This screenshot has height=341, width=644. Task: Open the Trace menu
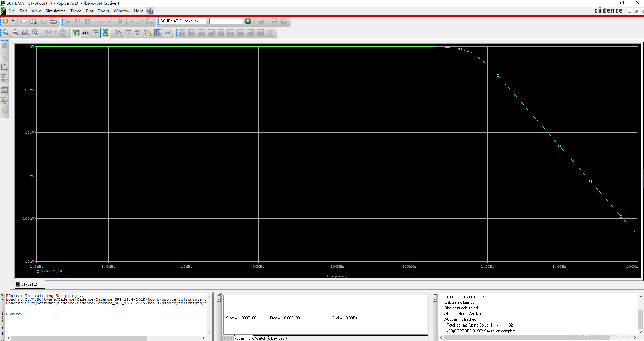click(x=75, y=11)
